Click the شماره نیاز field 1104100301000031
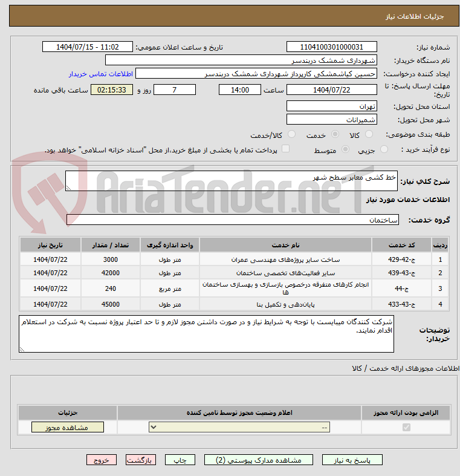Screen dimensions: 460x476 [332, 47]
